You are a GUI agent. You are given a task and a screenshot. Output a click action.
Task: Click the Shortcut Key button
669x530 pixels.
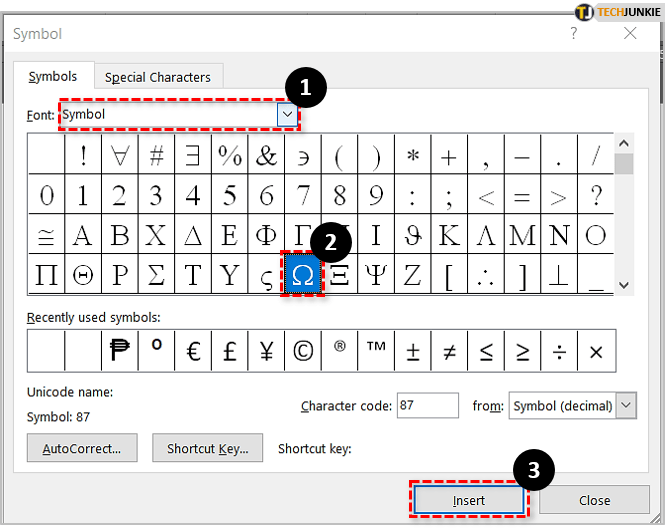208,448
